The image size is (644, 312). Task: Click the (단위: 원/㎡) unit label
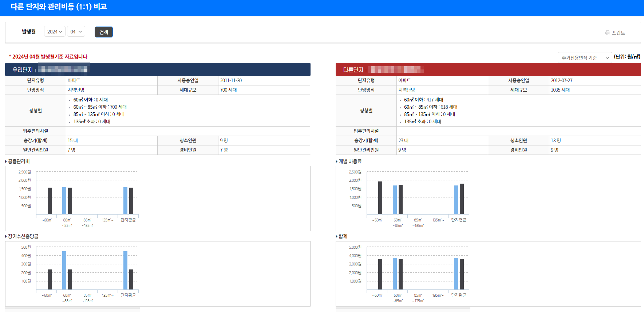[627, 57]
